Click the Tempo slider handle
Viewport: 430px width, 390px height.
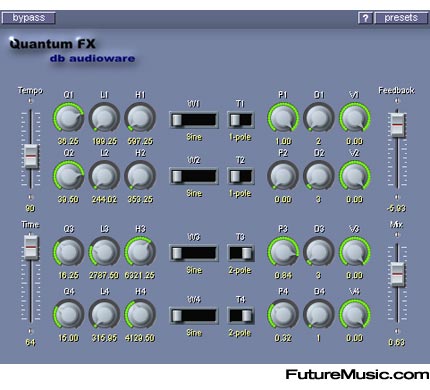pos(31,156)
